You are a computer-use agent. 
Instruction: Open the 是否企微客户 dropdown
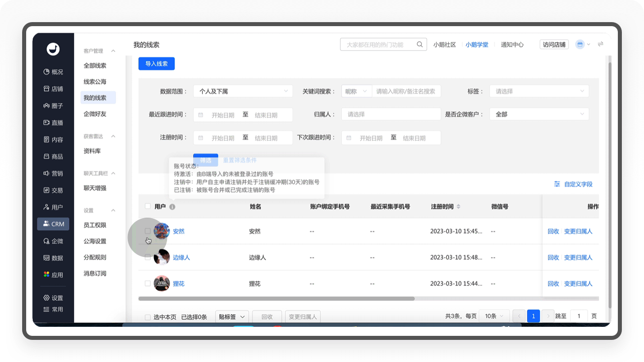(x=539, y=115)
